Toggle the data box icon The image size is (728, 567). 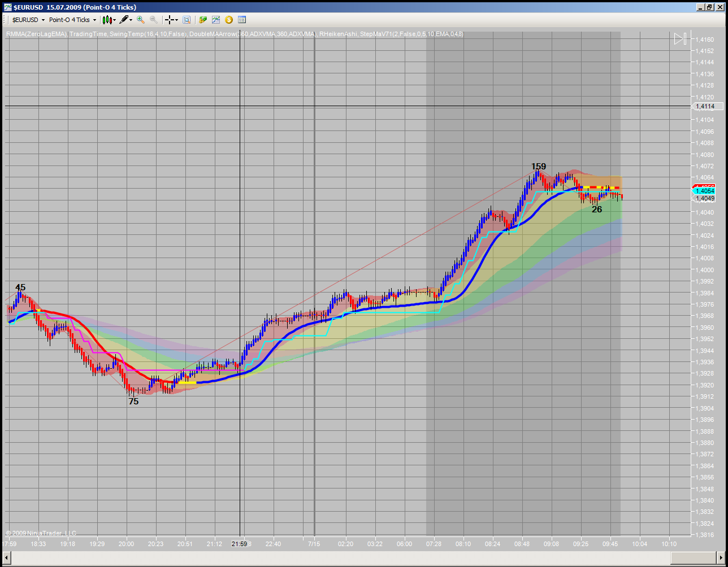(187, 20)
